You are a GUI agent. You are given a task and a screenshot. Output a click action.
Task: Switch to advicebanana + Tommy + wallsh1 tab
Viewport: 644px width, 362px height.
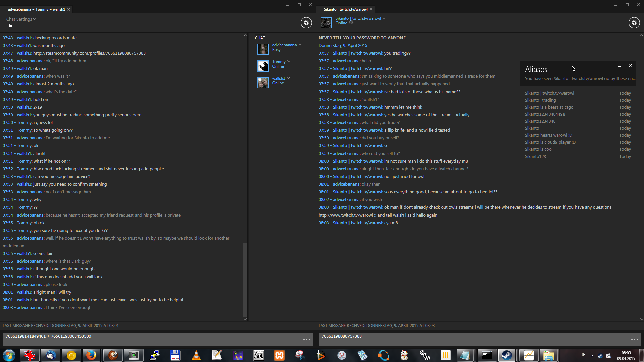36,9
